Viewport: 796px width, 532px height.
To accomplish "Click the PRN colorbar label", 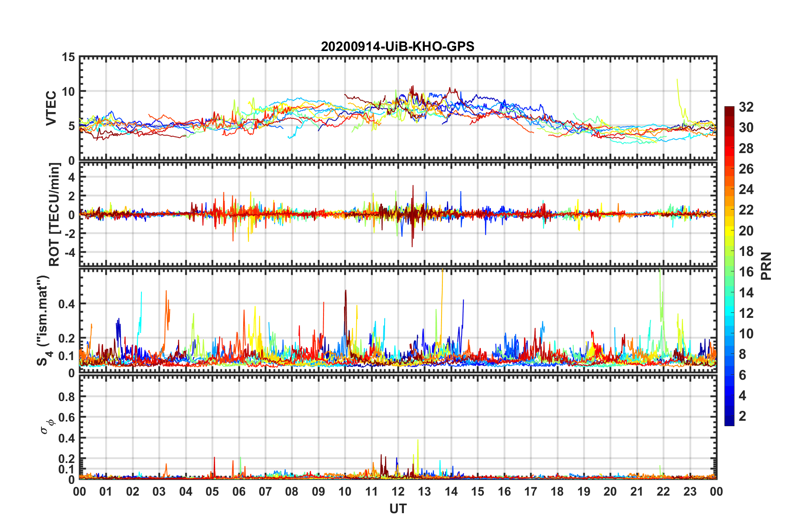I will click(766, 266).
